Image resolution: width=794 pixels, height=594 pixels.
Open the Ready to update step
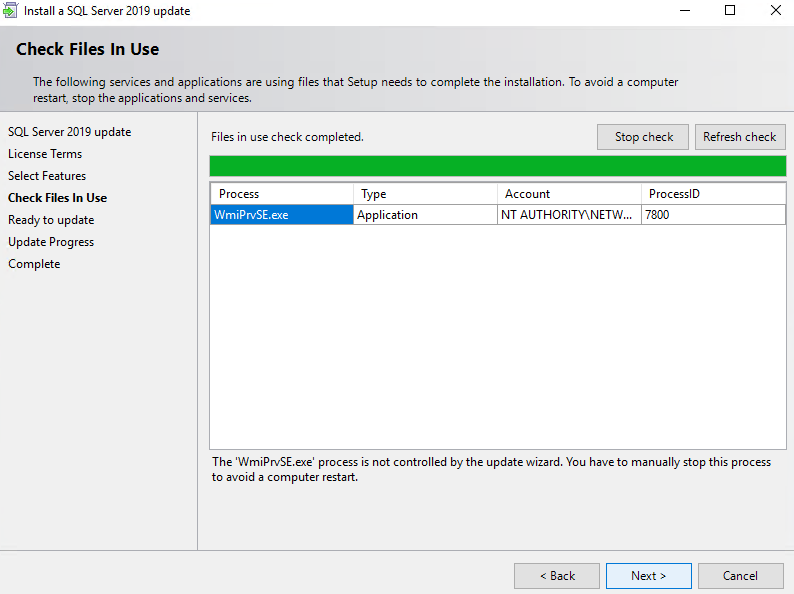pos(51,220)
